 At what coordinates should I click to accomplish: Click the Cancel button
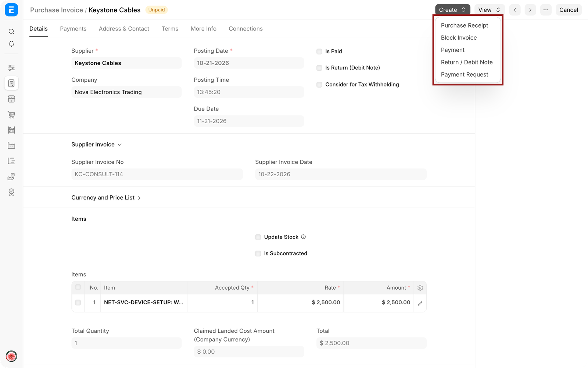(569, 10)
